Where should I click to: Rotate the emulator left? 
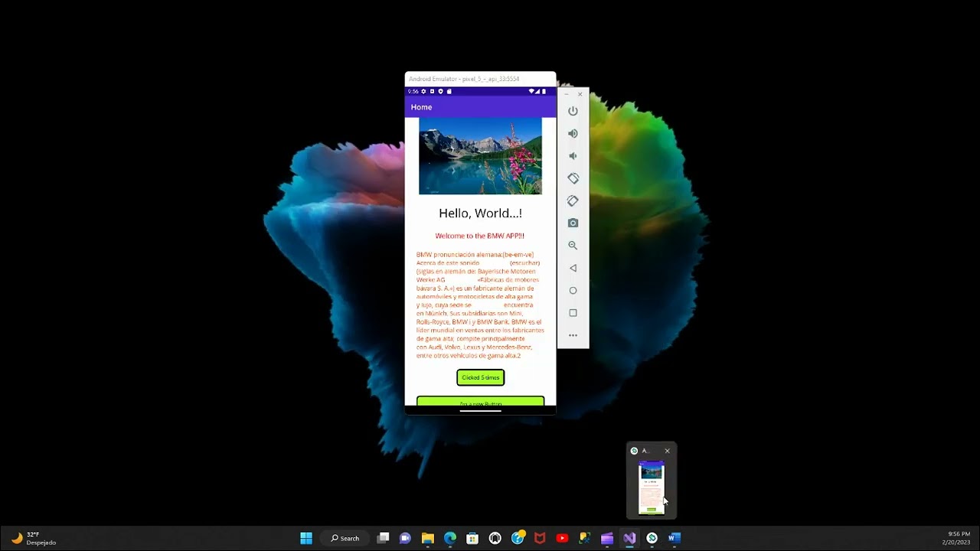573,178
